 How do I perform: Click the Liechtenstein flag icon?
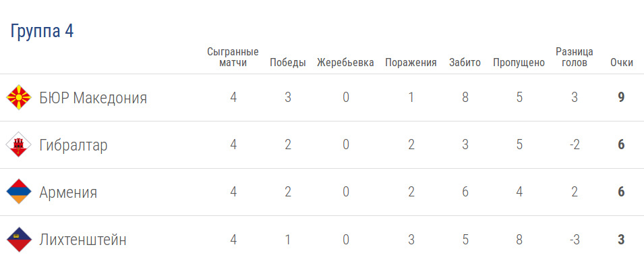[x=18, y=240]
